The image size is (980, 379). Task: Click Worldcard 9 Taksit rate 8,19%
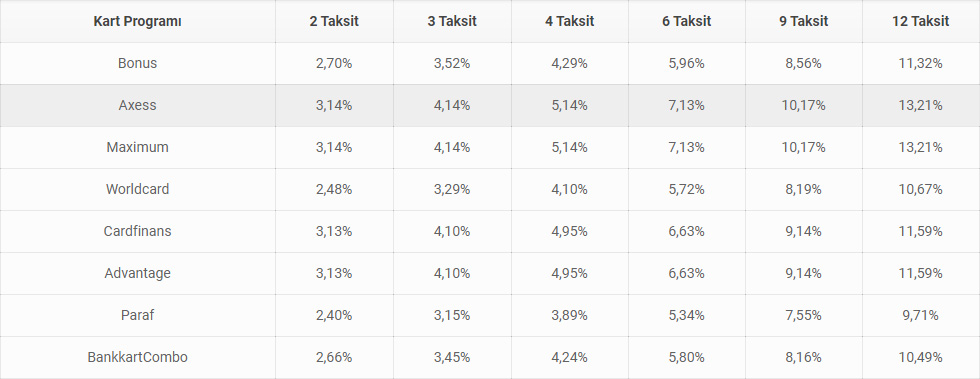[x=803, y=189]
